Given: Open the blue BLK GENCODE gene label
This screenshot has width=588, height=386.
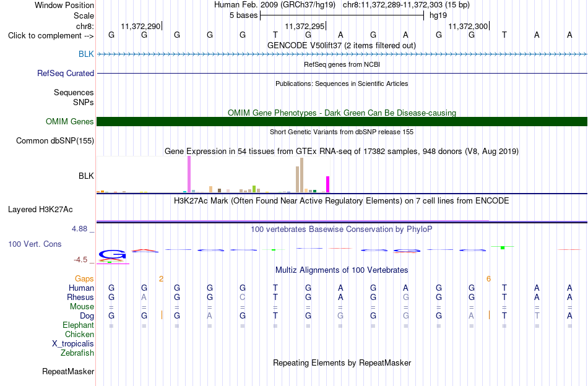Looking at the screenshot, I should (x=86, y=54).
